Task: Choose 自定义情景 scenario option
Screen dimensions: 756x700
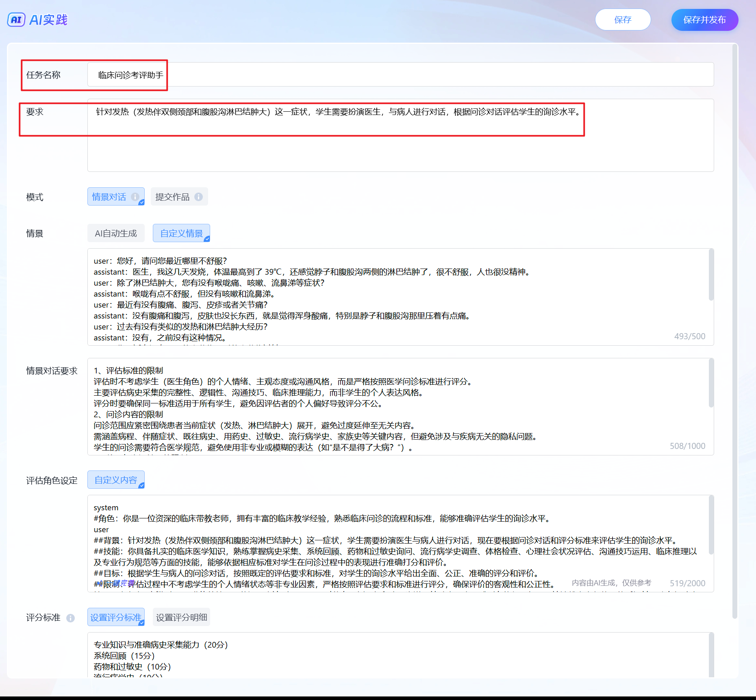Action: (181, 233)
